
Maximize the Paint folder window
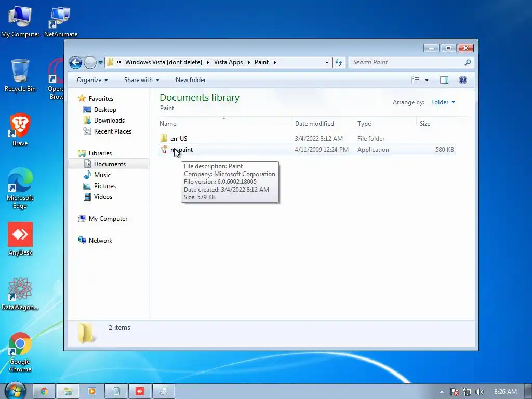point(448,48)
